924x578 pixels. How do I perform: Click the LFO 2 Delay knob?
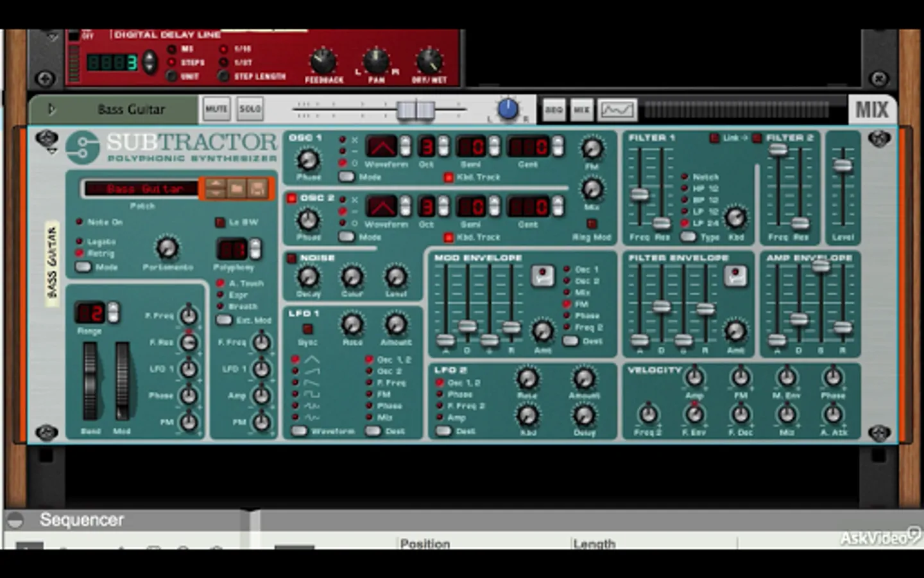(584, 416)
